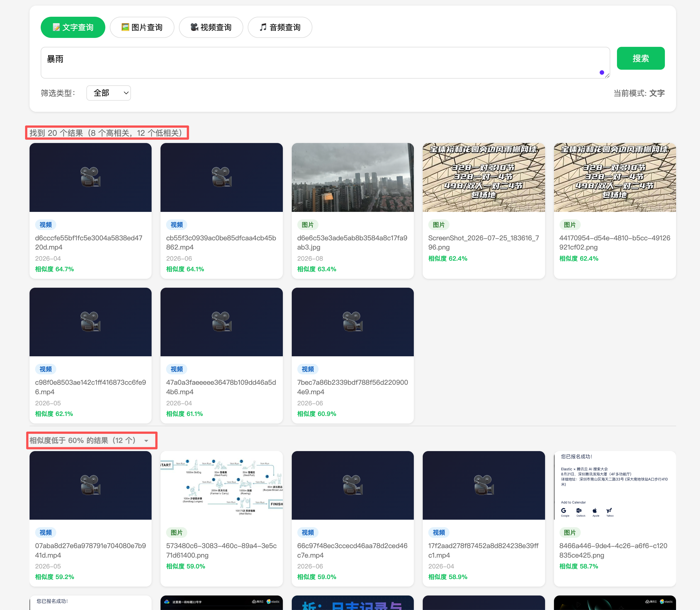This screenshot has width=700, height=610.
Task: Click the 相似度 60.9% value
Action: click(x=317, y=413)
